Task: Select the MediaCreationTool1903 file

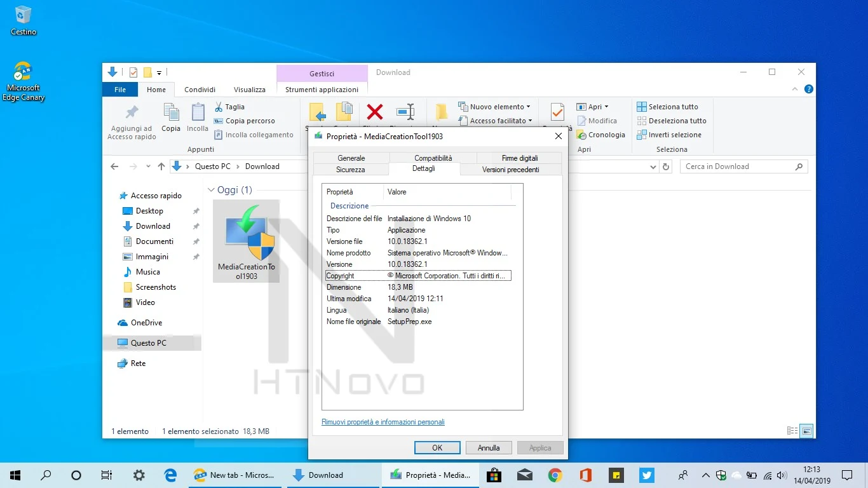Action: pos(247,241)
